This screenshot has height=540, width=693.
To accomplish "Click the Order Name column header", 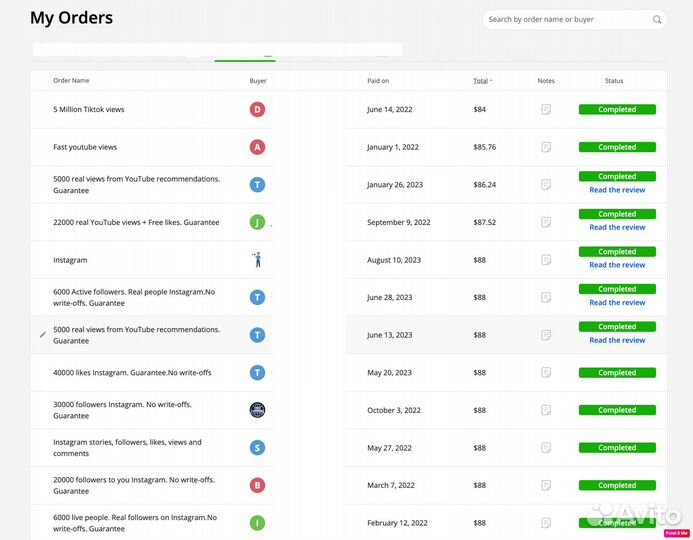I will [x=71, y=80].
